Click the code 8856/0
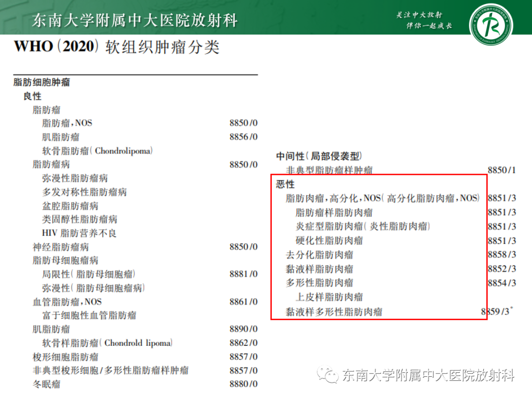The height and width of the screenshot is (399, 532). tap(243, 137)
